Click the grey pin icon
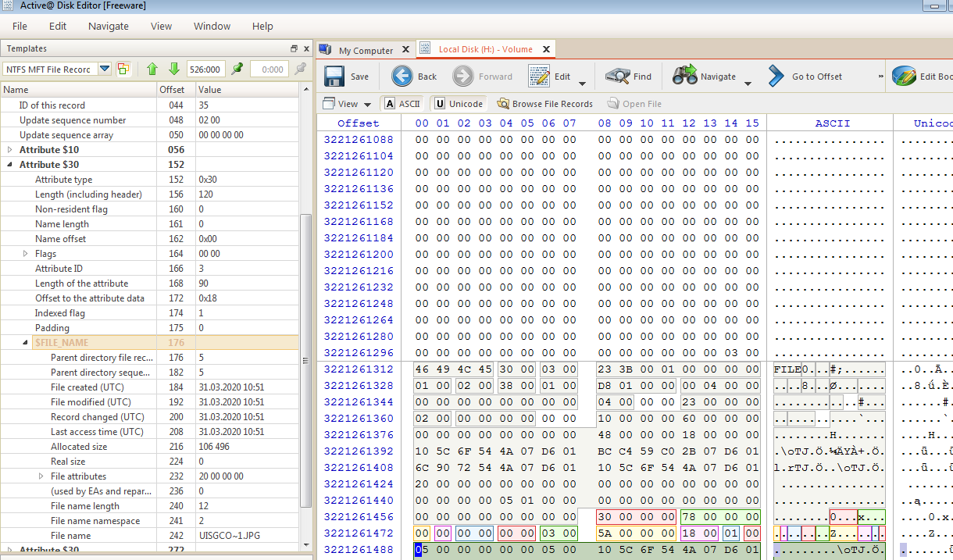Viewport: 953px width, 560px height. point(300,69)
